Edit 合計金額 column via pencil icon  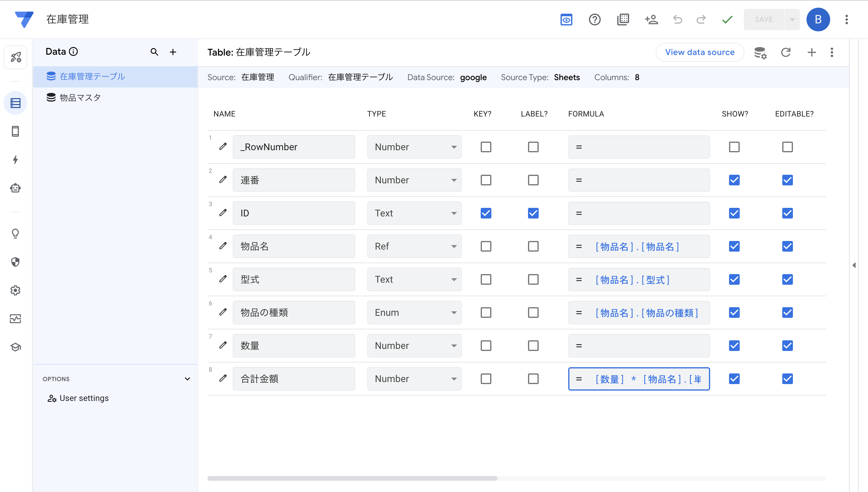pyautogui.click(x=223, y=378)
